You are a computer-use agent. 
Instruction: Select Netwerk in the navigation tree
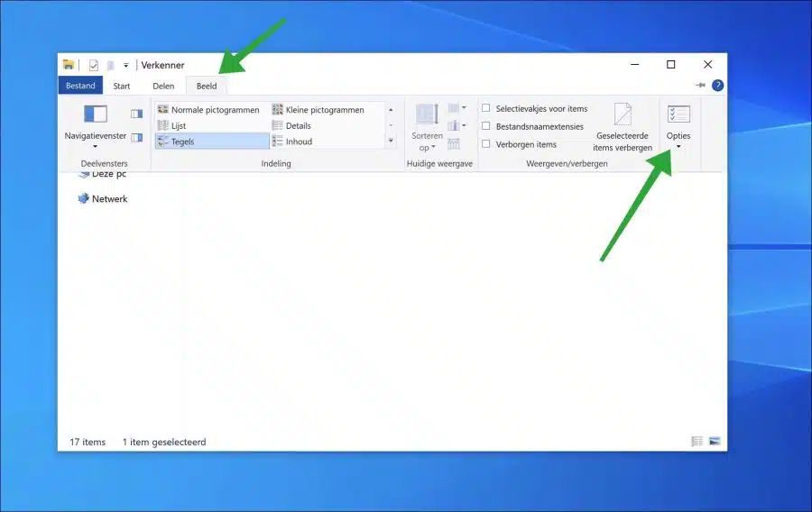coord(103,198)
